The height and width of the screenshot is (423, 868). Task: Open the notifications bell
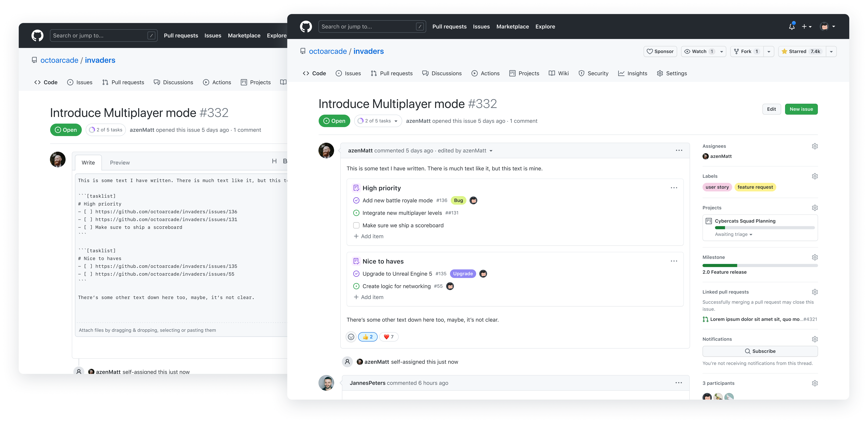point(792,26)
